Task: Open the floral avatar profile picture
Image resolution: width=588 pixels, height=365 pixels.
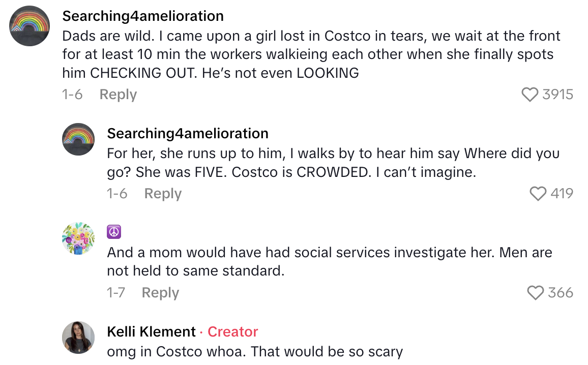Action: pyautogui.click(x=78, y=238)
